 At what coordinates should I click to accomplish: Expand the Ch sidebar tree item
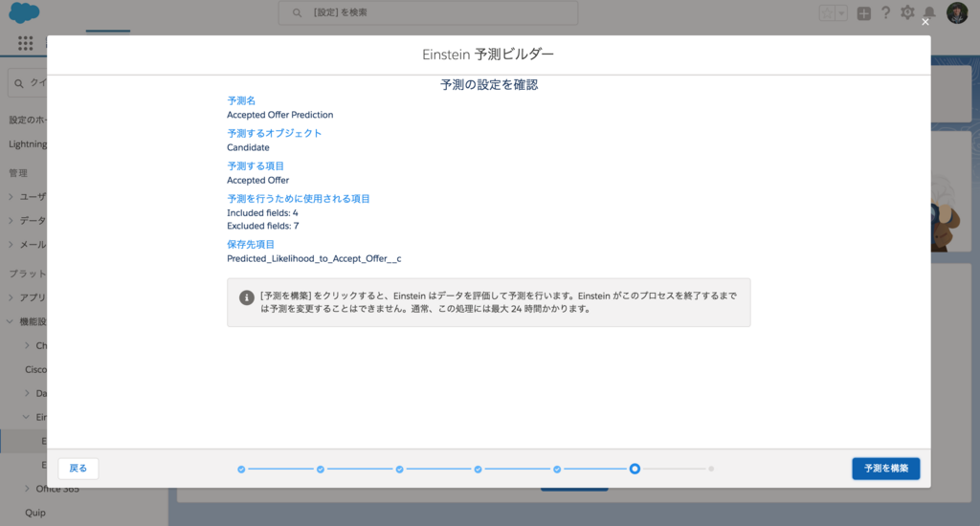[27, 345]
